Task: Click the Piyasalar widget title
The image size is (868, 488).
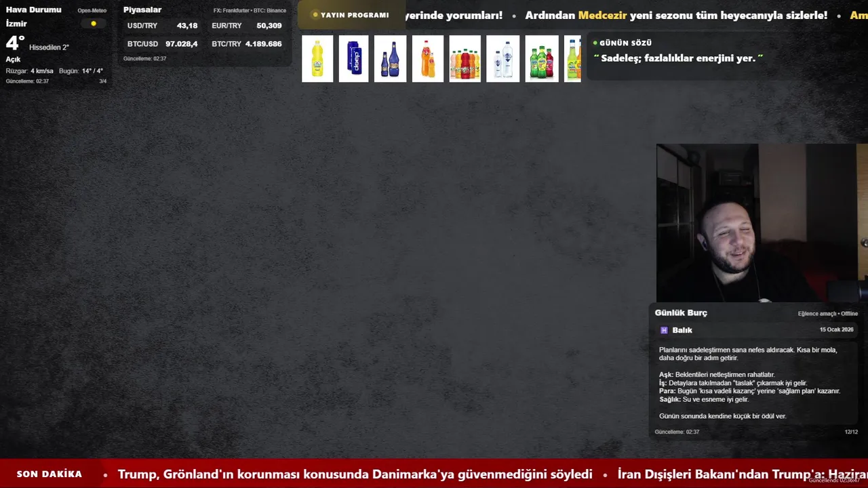Action: pos(142,9)
